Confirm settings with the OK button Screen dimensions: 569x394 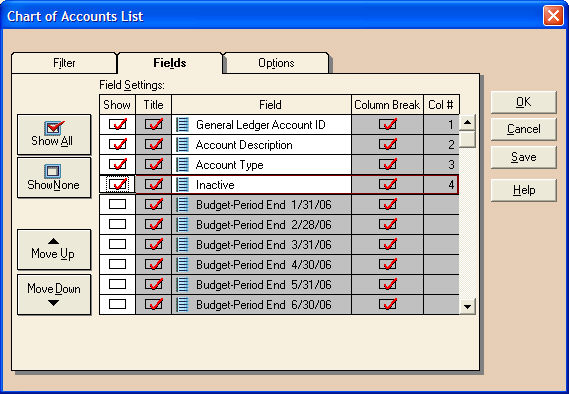click(523, 102)
